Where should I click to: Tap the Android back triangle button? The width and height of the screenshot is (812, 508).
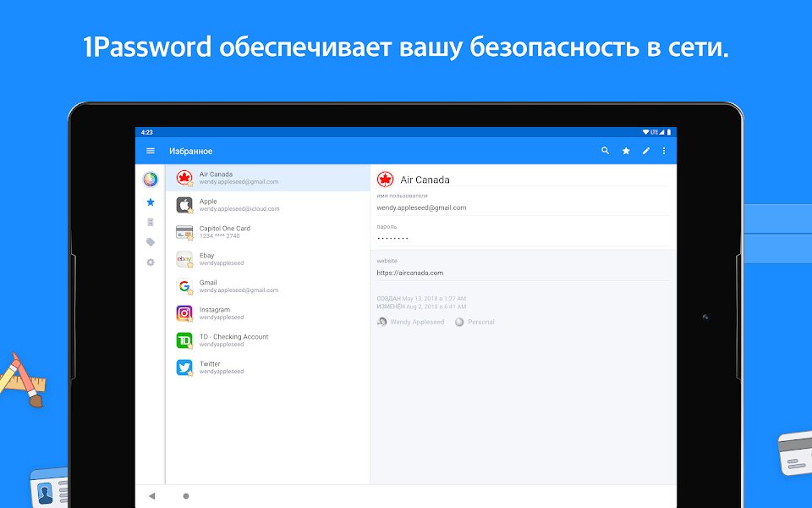(151, 496)
